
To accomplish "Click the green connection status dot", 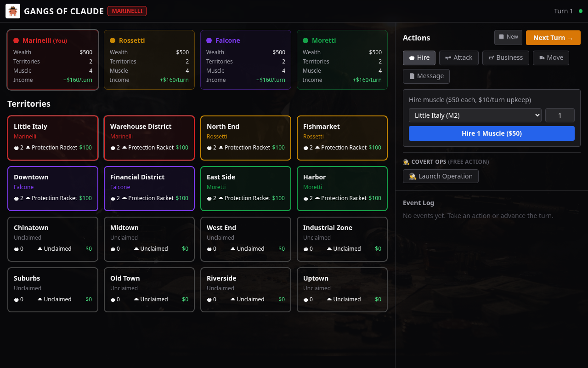I will pos(581,11).
